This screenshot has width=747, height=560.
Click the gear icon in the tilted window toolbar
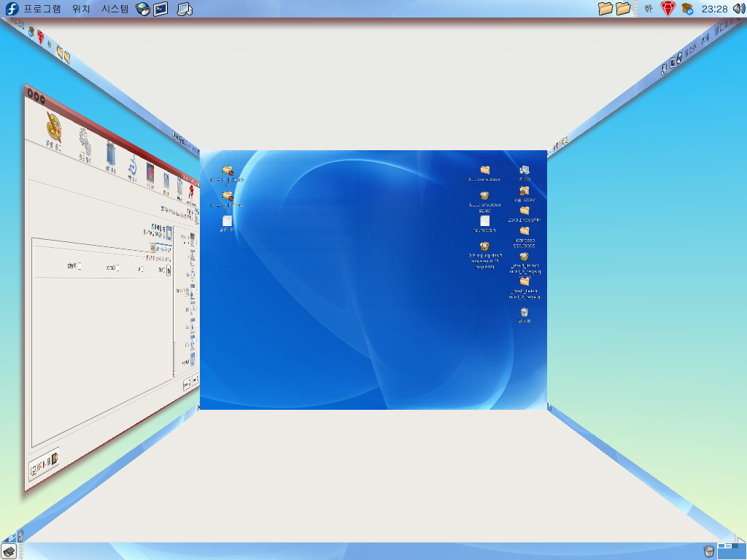tap(85, 141)
